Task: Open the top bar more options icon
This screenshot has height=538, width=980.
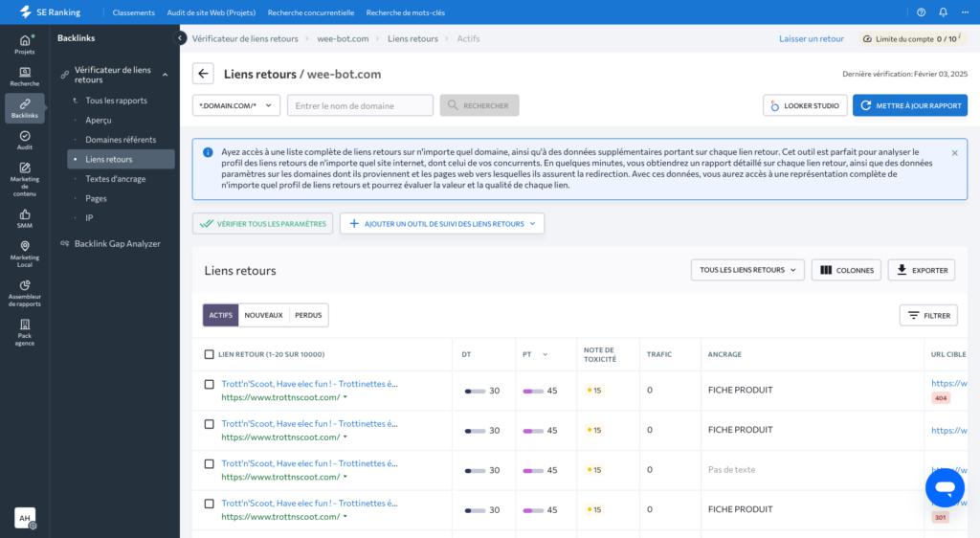Action: pyautogui.click(x=965, y=11)
